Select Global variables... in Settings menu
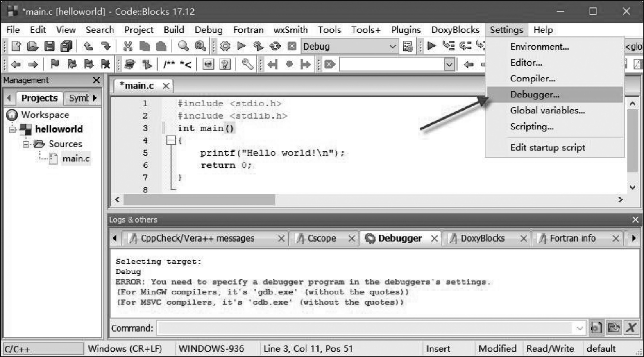This screenshot has height=357, width=644. click(555, 111)
